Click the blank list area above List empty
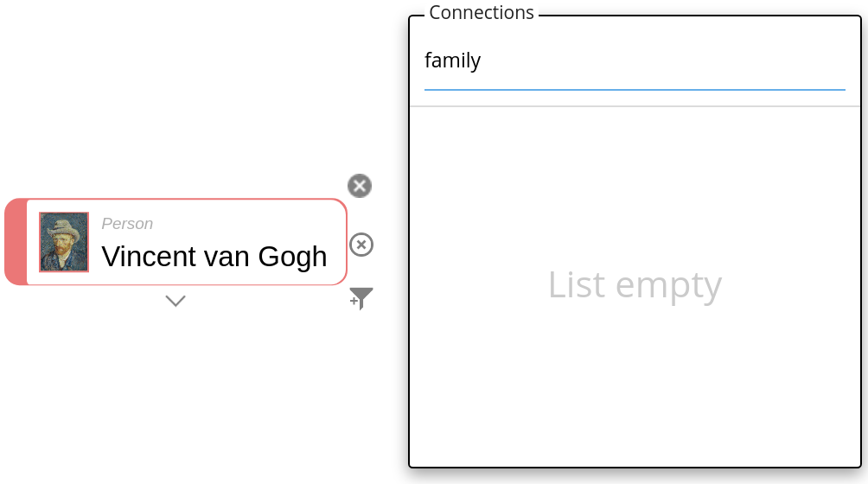The width and height of the screenshot is (868, 484). click(635, 181)
